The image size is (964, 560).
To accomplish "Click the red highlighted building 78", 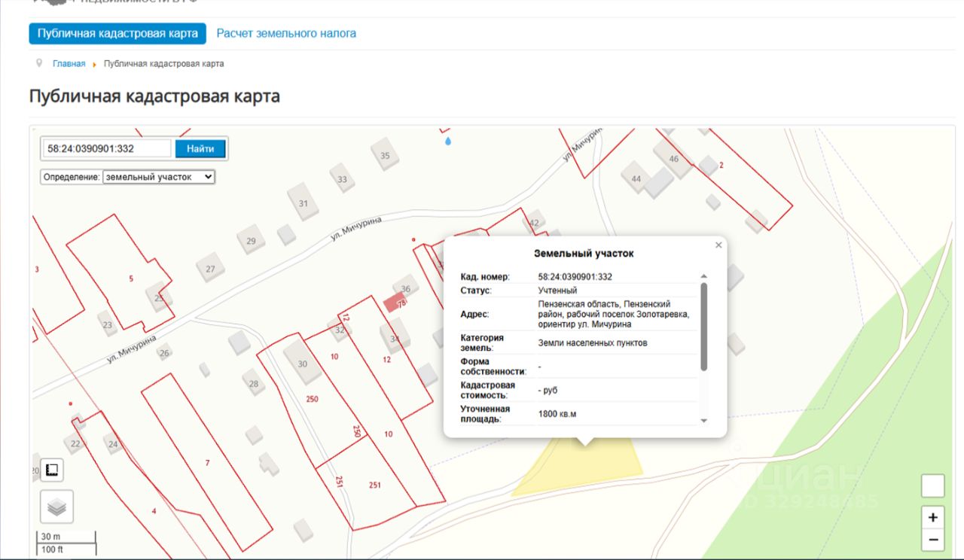I will [395, 303].
